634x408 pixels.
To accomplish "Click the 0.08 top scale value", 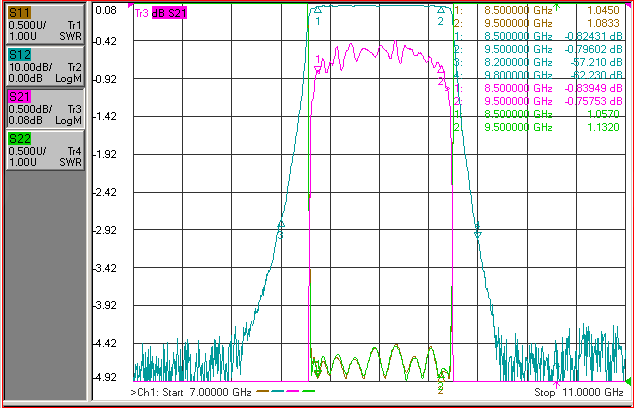I will tap(106, 10).
